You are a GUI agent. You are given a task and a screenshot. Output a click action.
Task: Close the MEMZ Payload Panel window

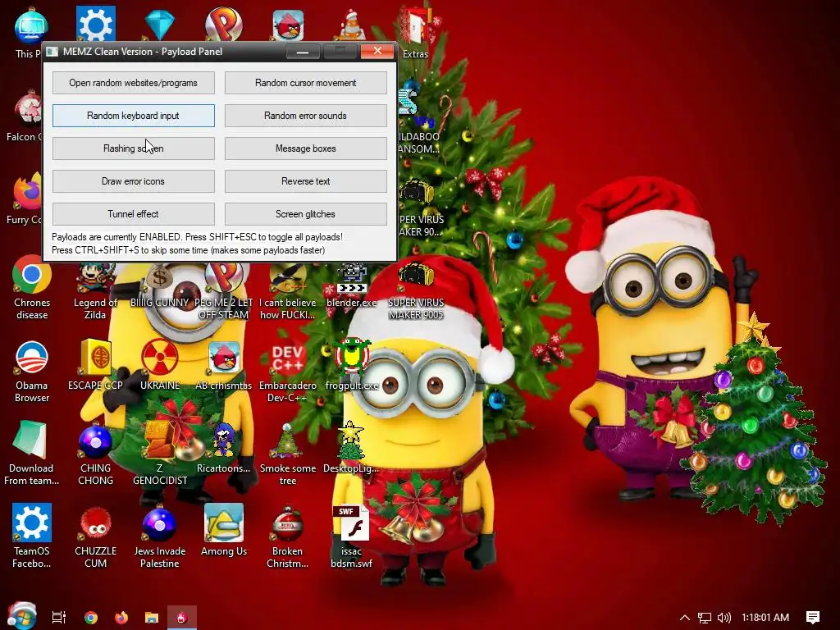tap(377, 51)
